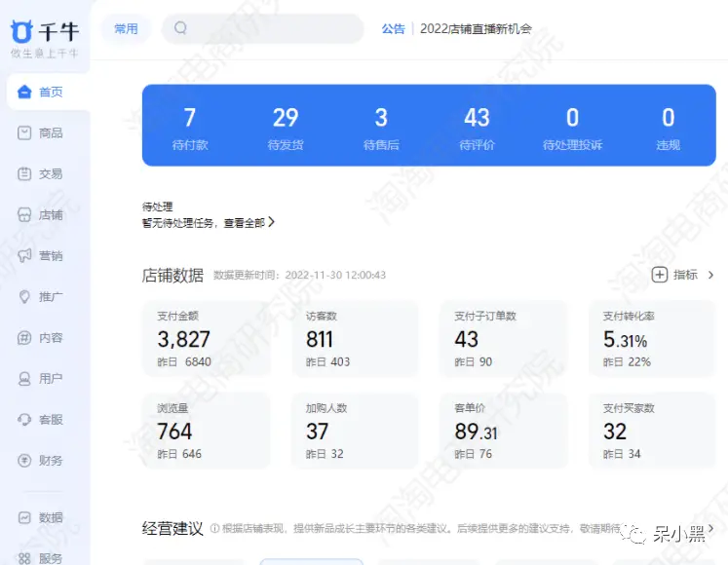Image resolution: width=728 pixels, height=565 pixels.
Task: Open the 访客数 811 card
Action: (x=355, y=338)
